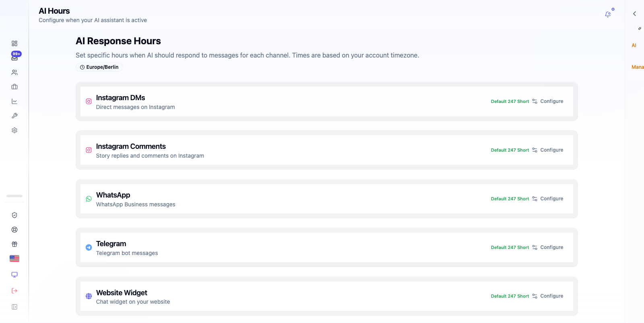Open the dashboard grid icon in sidebar
Image resolution: width=644 pixels, height=323 pixels.
click(14, 43)
